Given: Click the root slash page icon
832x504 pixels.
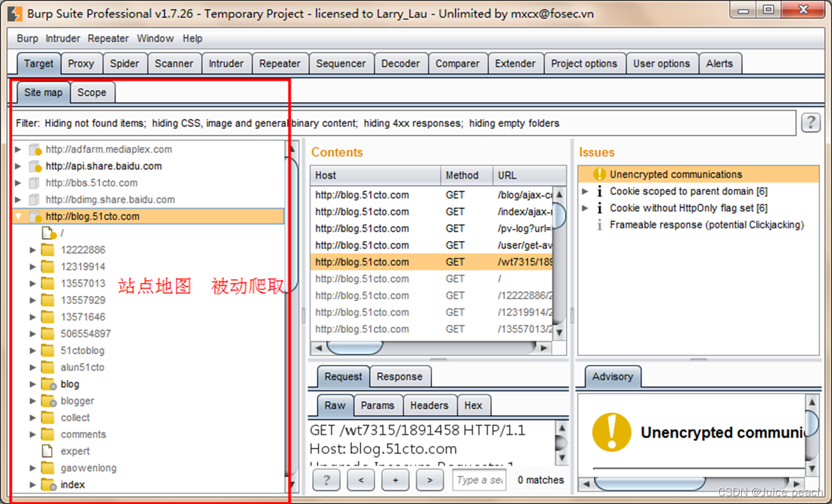Looking at the screenshot, I should pyautogui.click(x=48, y=233).
